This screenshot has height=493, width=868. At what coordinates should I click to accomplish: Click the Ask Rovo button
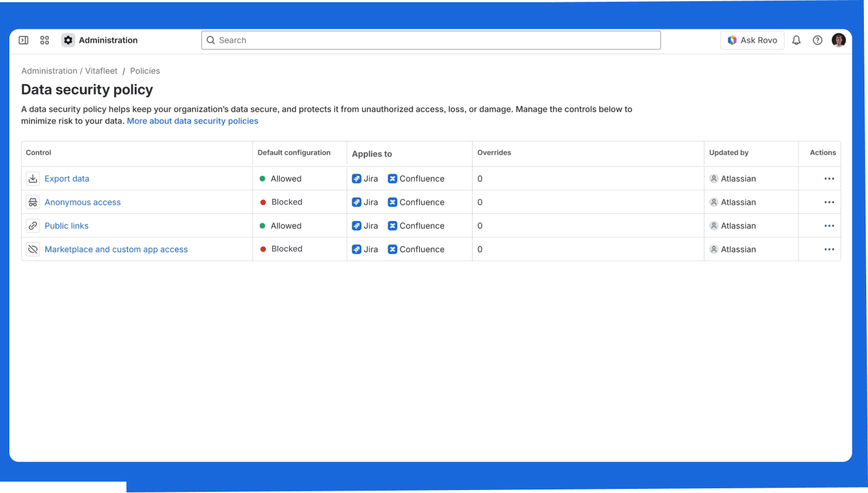click(752, 40)
